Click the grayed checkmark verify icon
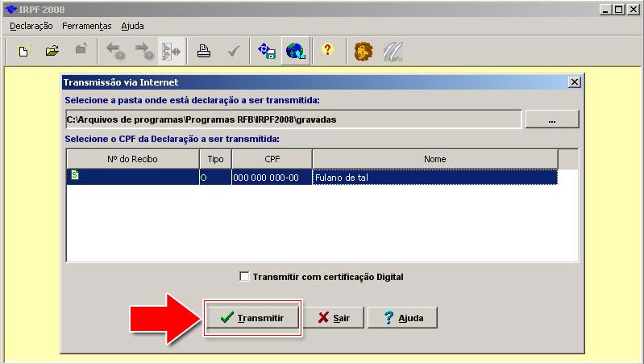The width and height of the screenshot is (644, 364). (x=233, y=51)
